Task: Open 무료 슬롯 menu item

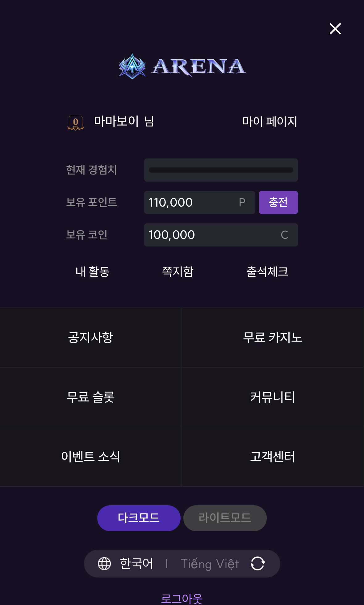Action: tap(91, 397)
